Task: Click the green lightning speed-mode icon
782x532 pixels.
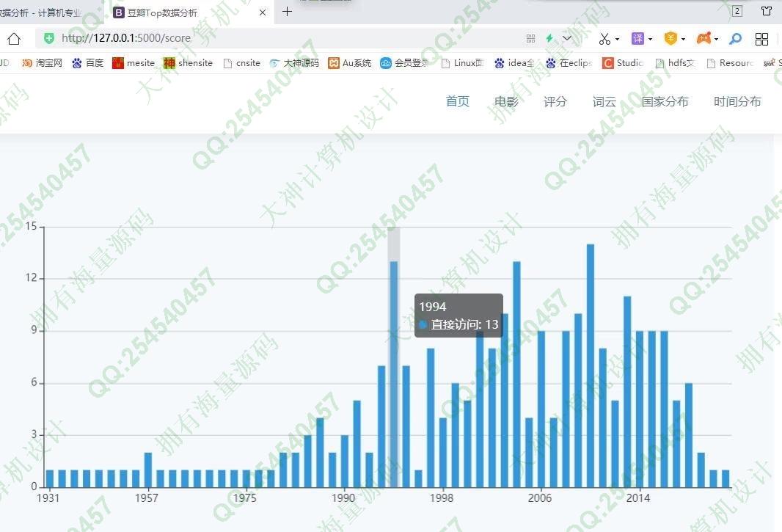Action: coord(549,38)
